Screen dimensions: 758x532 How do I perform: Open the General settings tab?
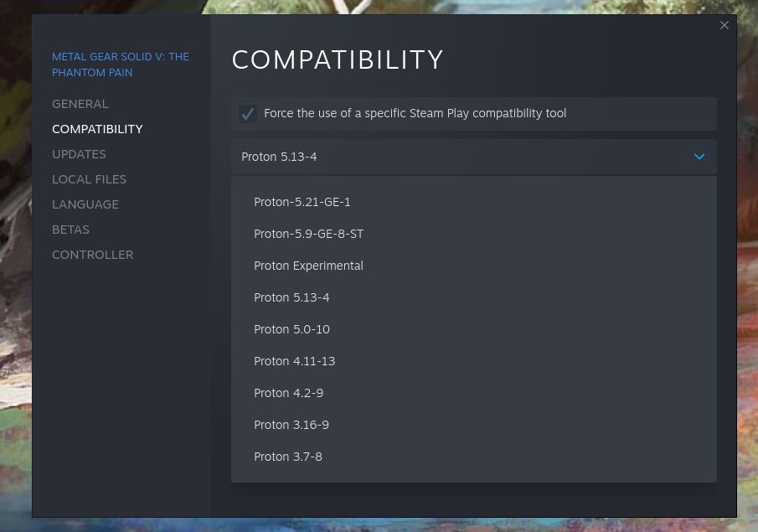click(80, 104)
